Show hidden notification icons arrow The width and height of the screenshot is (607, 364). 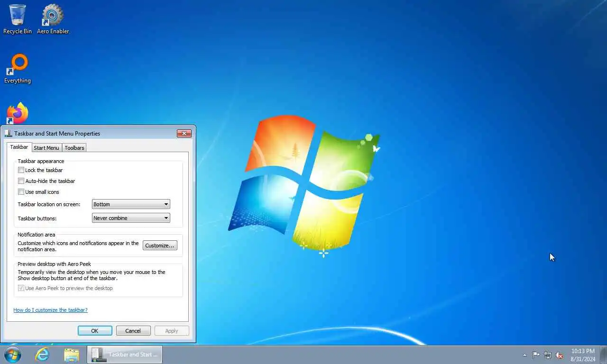524,355
